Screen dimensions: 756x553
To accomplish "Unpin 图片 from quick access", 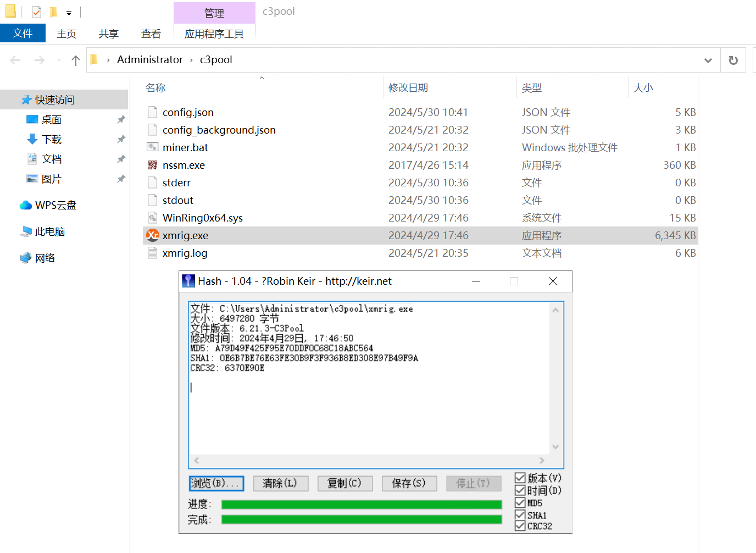I will (x=121, y=179).
